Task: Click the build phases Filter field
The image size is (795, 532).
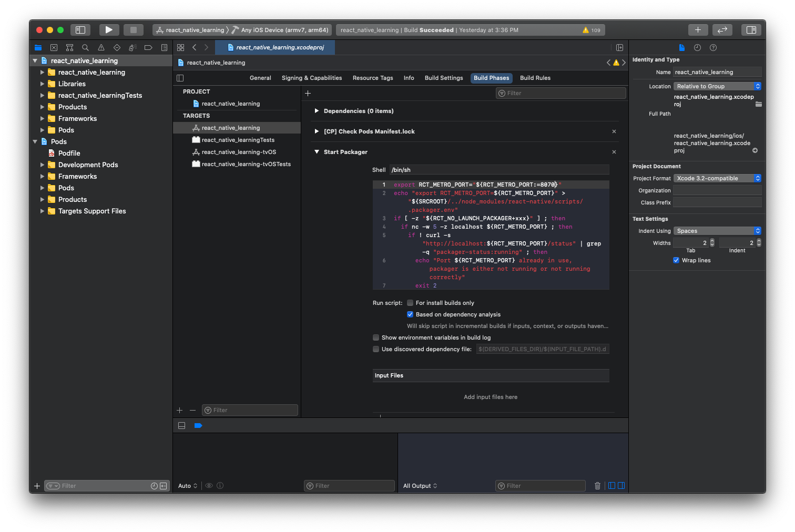Action: (561, 93)
